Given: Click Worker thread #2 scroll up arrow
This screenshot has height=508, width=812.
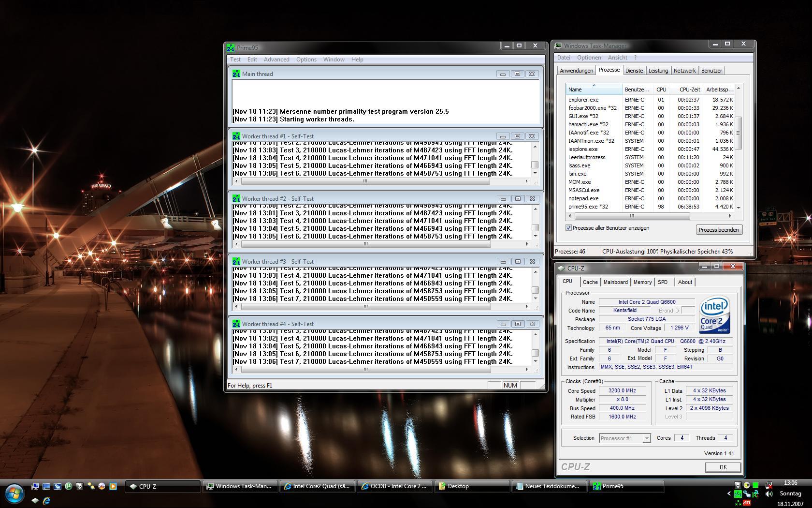Looking at the screenshot, I should pos(535,209).
